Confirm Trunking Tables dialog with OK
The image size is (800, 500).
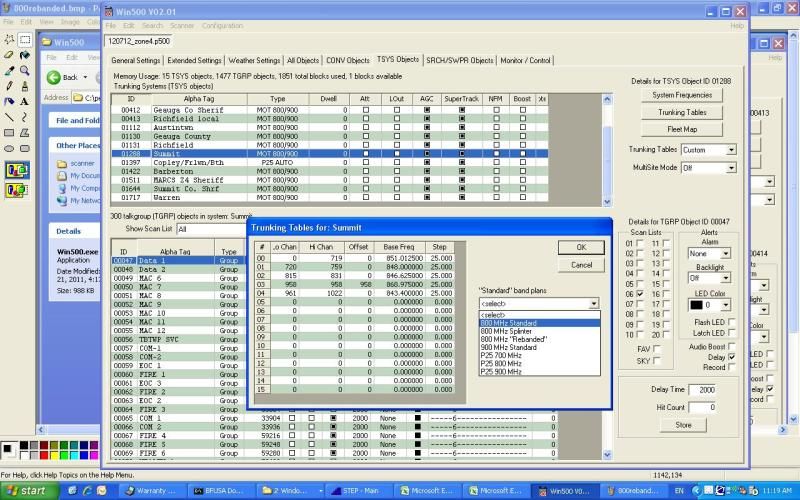click(x=581, y=247)
